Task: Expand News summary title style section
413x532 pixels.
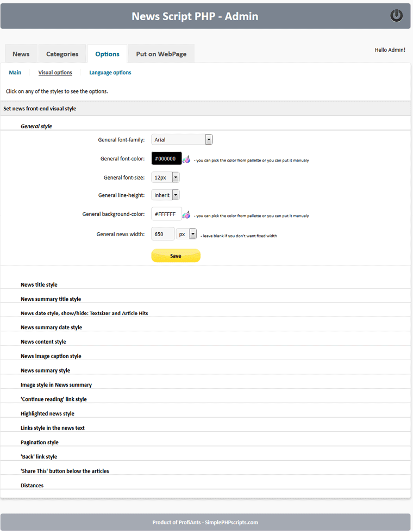Action: (51, 299)
